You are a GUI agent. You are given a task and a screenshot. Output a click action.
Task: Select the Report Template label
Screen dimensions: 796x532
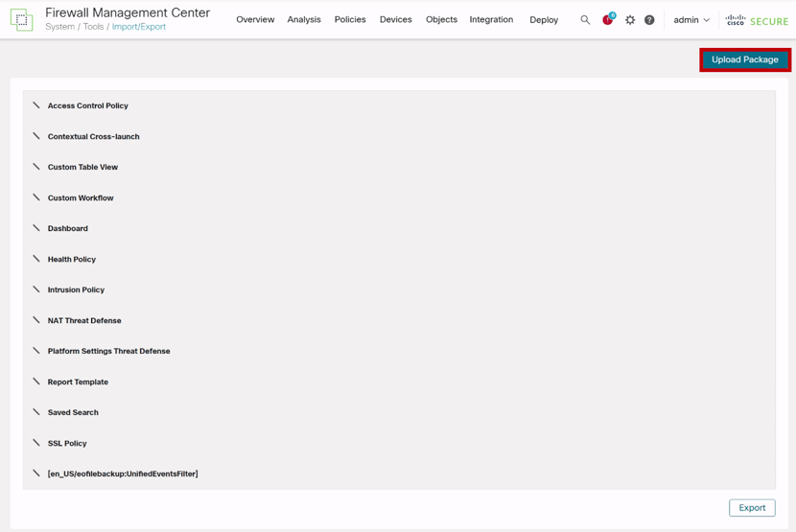pyautogui.click(x=78, y=382)
